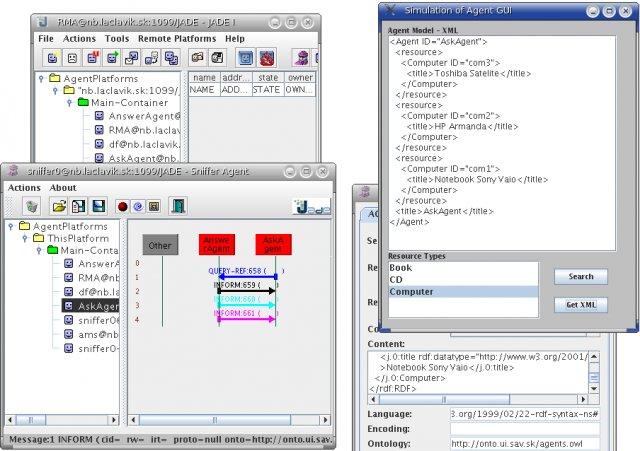The height and width of the screenshot is (451, 640).
Task: Click the blue floppy save icon in Sniffer
Action: coord(98,206)
